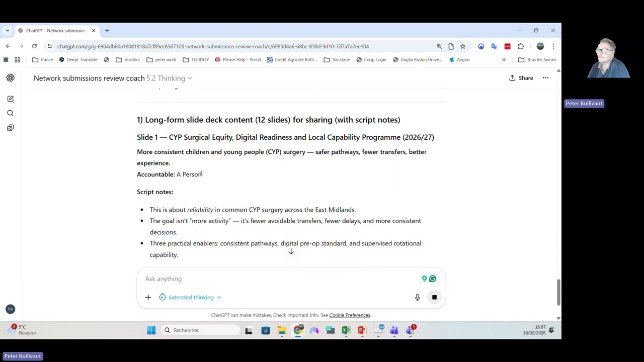The image size is (644, 362).
Task: Open Excel from the taskbar
Action: coord(346,330)
